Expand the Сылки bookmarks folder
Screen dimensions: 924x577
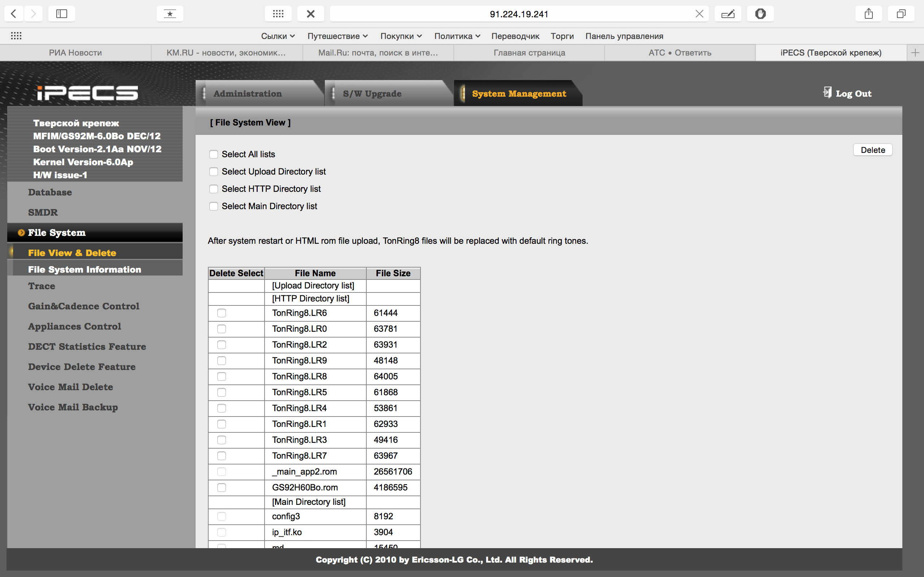point(278,36)
